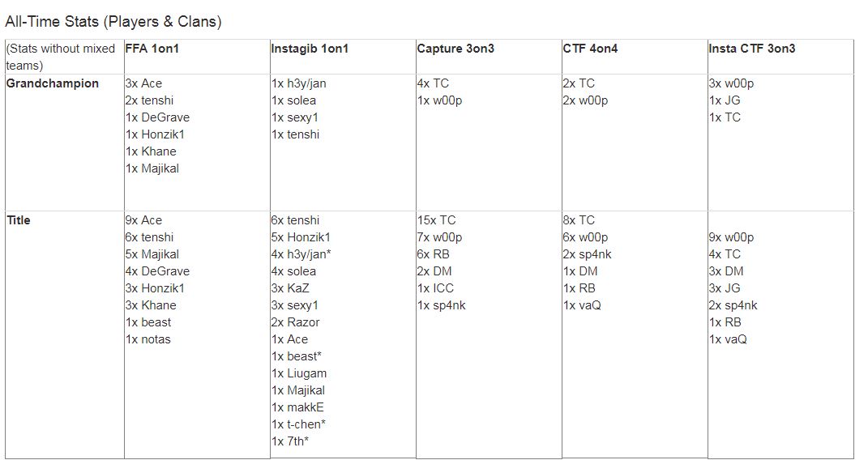The image size is (868, 460).
Task: Select the Capture 3on3 column header
Action: click(x=455, y=49)
